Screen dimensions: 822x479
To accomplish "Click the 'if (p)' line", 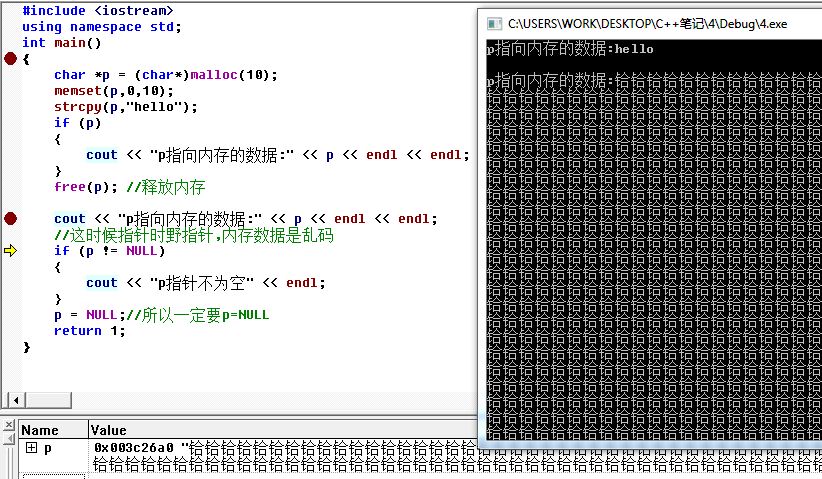I will [x=78, y=123].
